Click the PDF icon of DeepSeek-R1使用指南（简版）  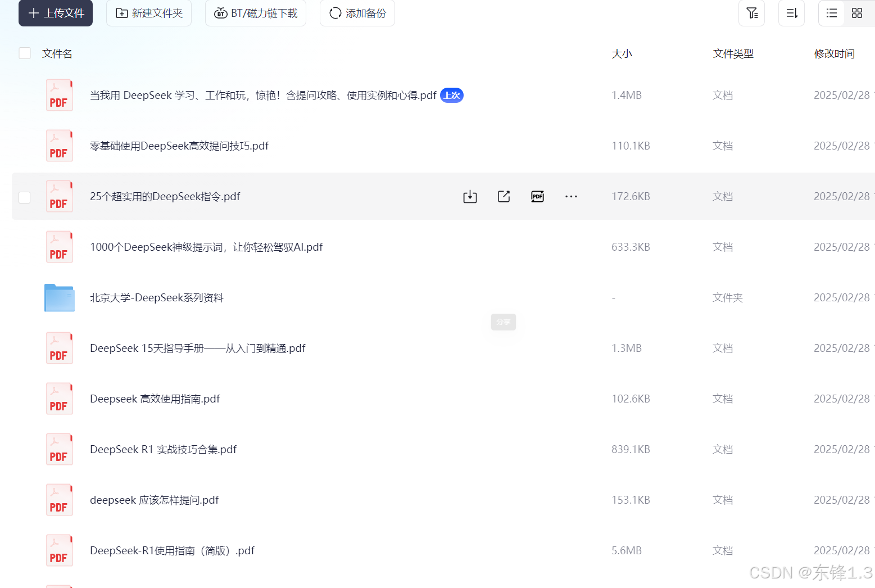click(x=59, y=550)
